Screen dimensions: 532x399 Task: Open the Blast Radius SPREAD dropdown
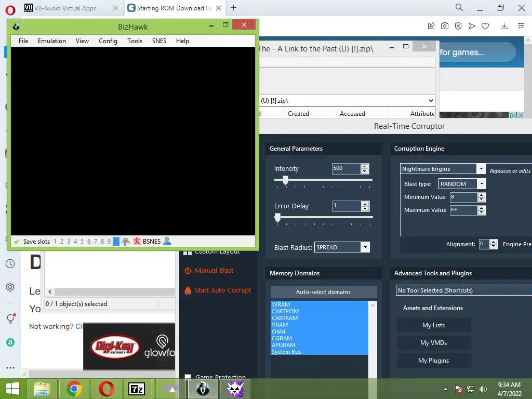[x=365, y=247]
